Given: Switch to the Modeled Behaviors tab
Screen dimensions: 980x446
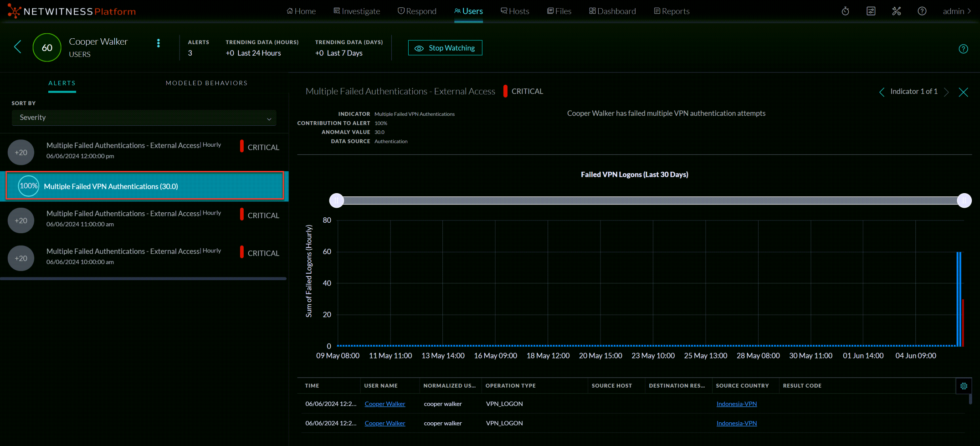Looking at the screenshot, I should point(206,83).
